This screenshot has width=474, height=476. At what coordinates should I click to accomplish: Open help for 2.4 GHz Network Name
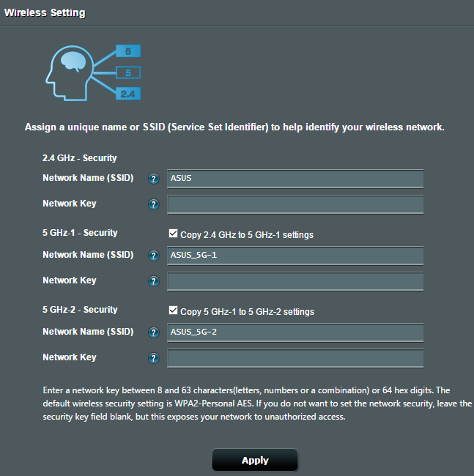tap(153, 179)
